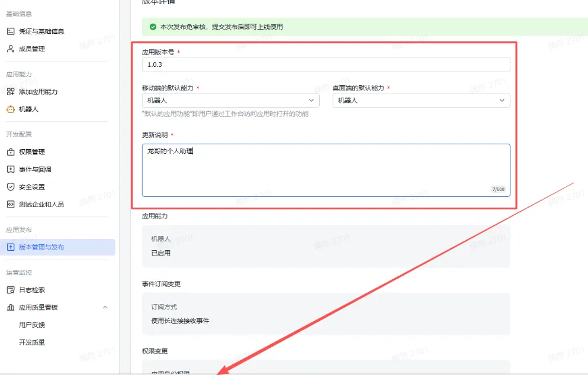Click 使用长连接接收事件 text
Image resolution: width=588 pixels, height=375 pixels.
click(180, 321)
